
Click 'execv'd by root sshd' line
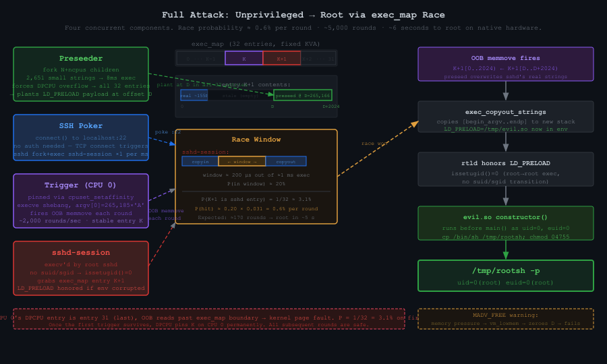click(x=81, y=265)
